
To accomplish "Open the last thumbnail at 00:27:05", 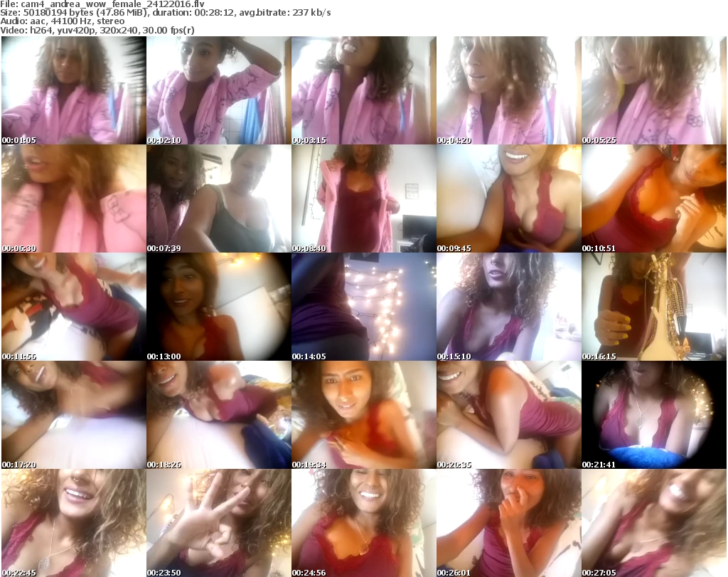I will click(x=654, y=523).
